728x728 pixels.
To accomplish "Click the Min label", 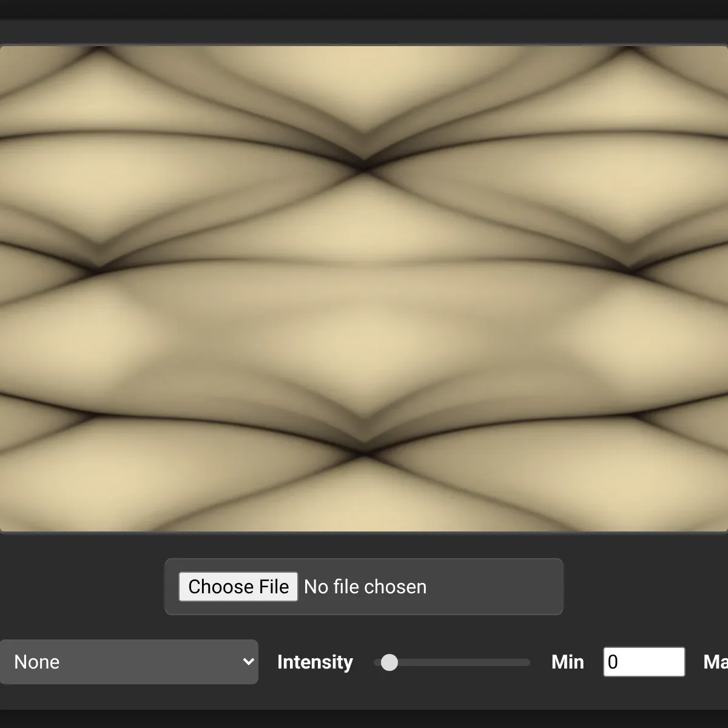I will [568, 662].
